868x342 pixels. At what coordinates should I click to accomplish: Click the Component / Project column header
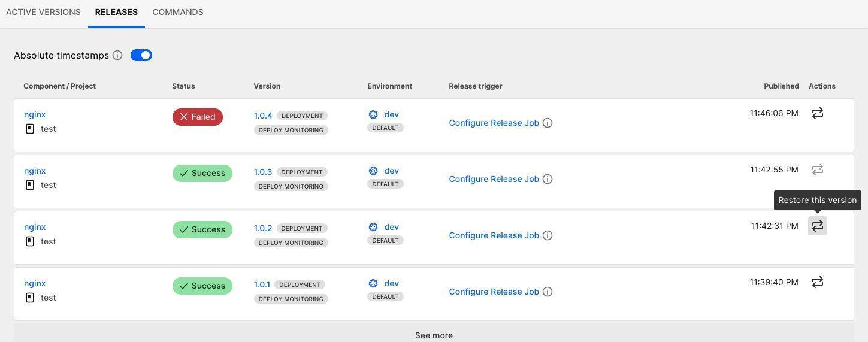point(59,86)
